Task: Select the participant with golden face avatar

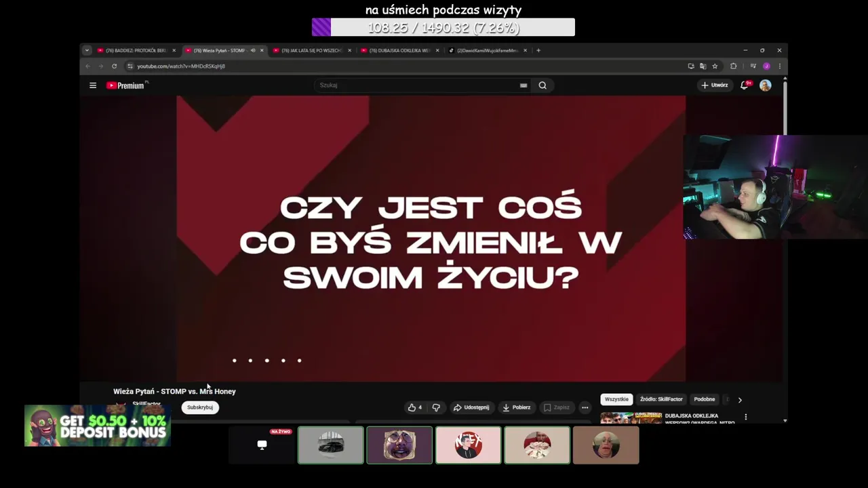Action: pyautogui.click(x=399, y=445)
